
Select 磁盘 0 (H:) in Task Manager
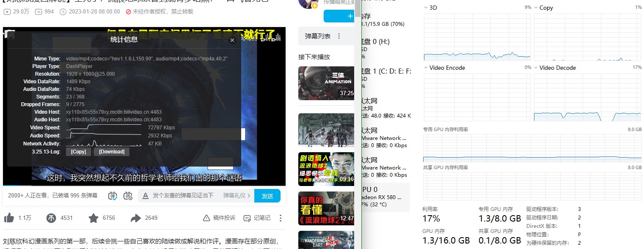click(x=385, y=49)
